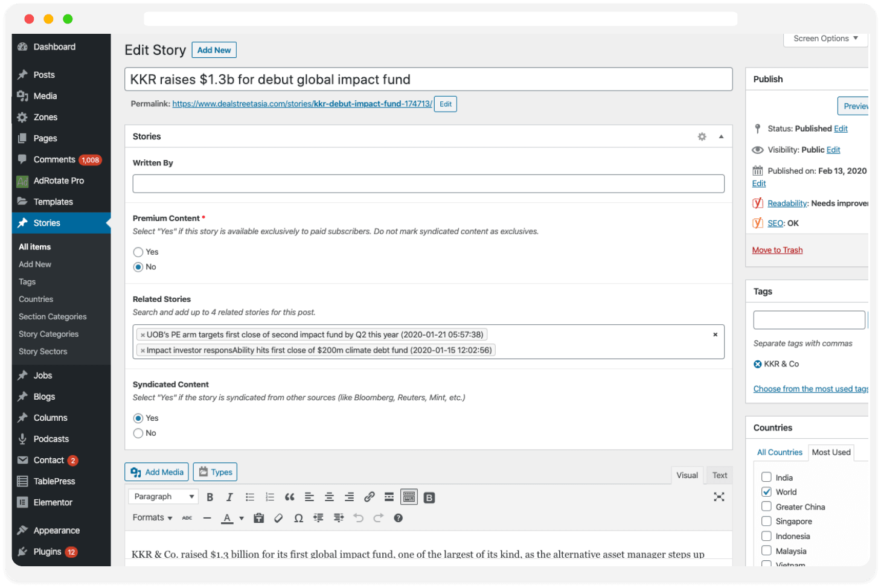This screenshot has width=881, height=588.
Task: Click the Types button
Action: tap(215, 472)
